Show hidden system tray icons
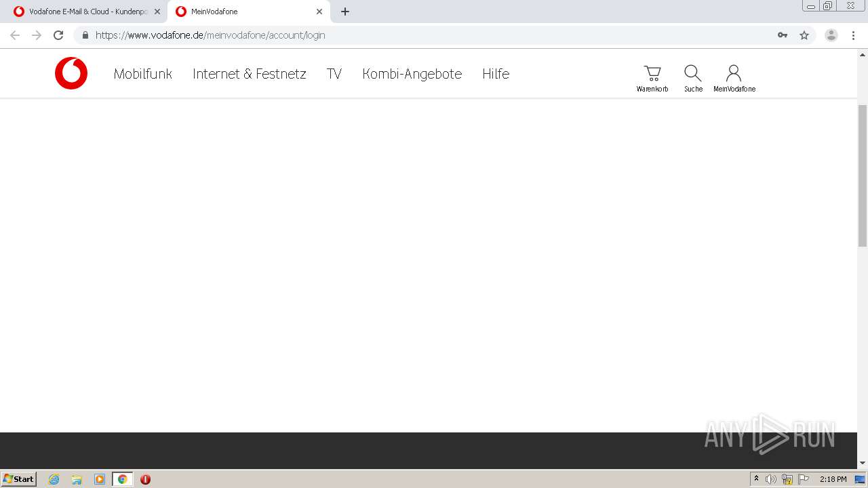Image resolution: width=868 pixels, height=488 pixels. [x=757, y=479]
